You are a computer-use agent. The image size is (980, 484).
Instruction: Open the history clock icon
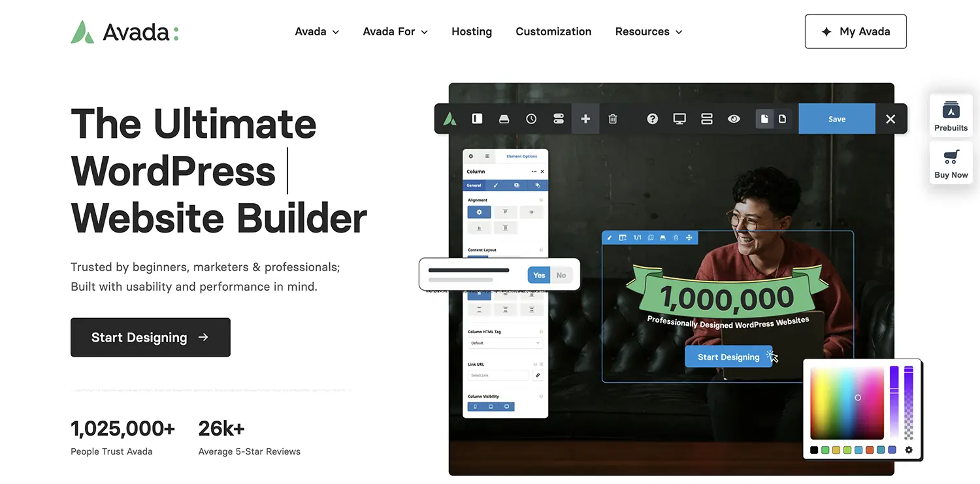pos(531,119)
